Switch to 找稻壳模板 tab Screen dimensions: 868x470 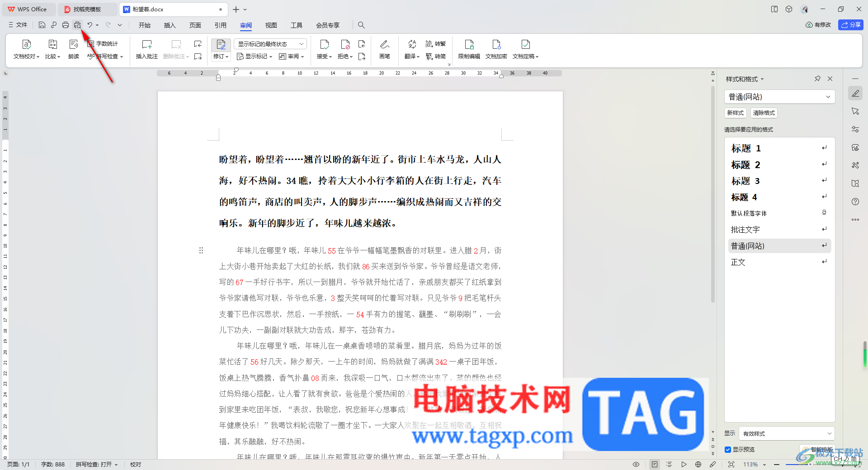coord(87,9)
